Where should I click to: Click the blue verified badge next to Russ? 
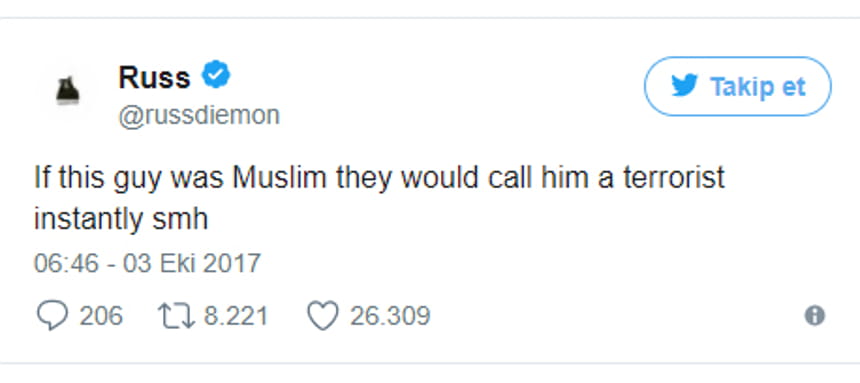point(217,75)
